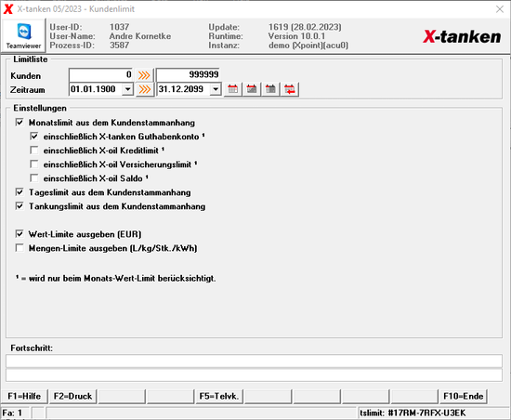This screenshot has width=511, height=420.
Task: Click the Kunden to field showing 999999
Action: (188, 75)
